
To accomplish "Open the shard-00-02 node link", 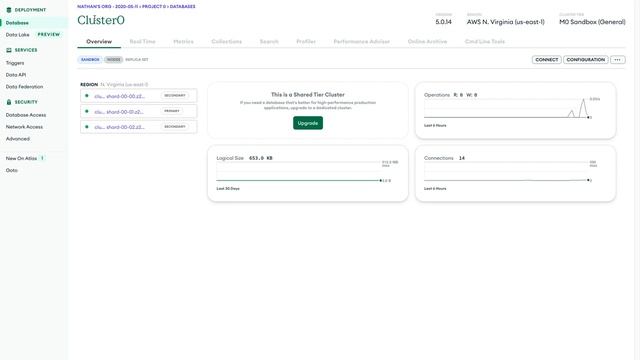I will [x=119, y=127].
